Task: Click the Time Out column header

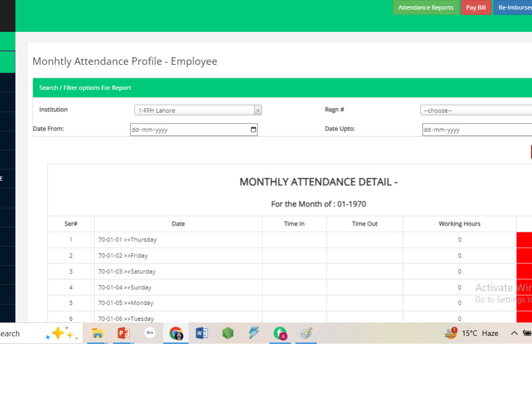Action: click(x=365, y=224)
